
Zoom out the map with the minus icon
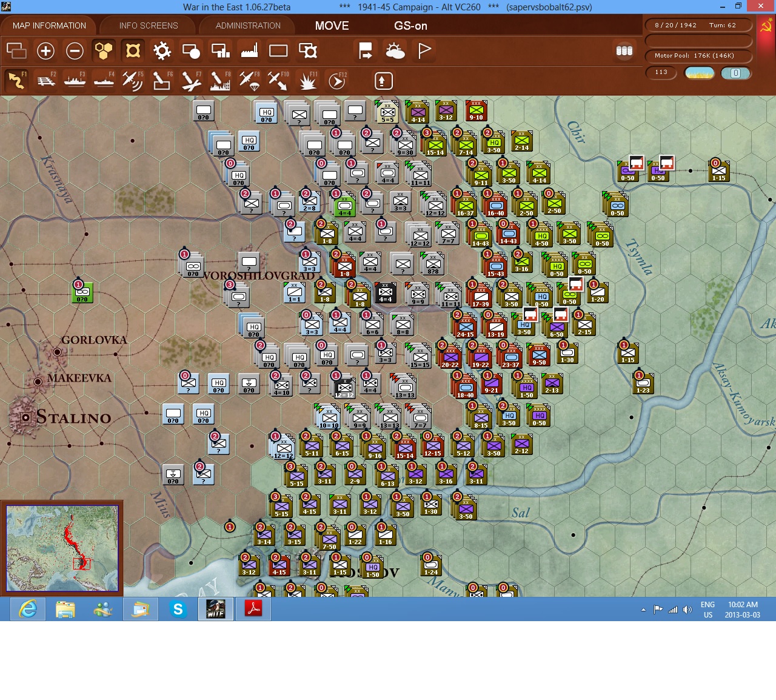click(75, 50)
